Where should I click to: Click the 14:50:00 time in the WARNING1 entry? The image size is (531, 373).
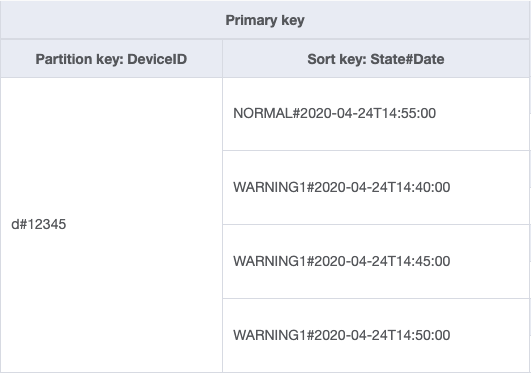(x=424, y=335)
